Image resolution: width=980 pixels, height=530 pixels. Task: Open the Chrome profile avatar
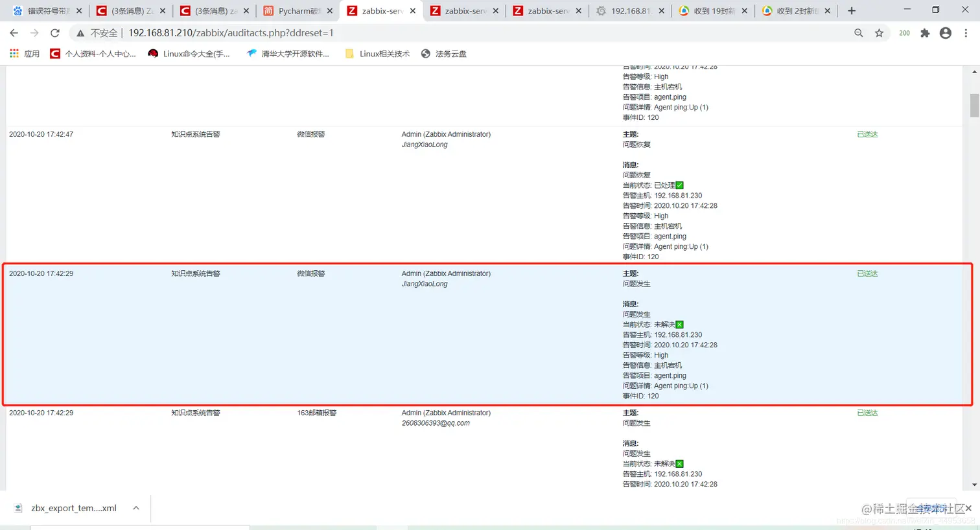946,33
